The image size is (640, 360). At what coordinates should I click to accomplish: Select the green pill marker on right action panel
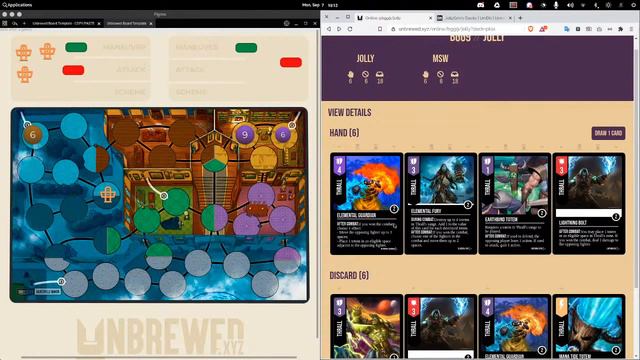(x=246, y=48)
